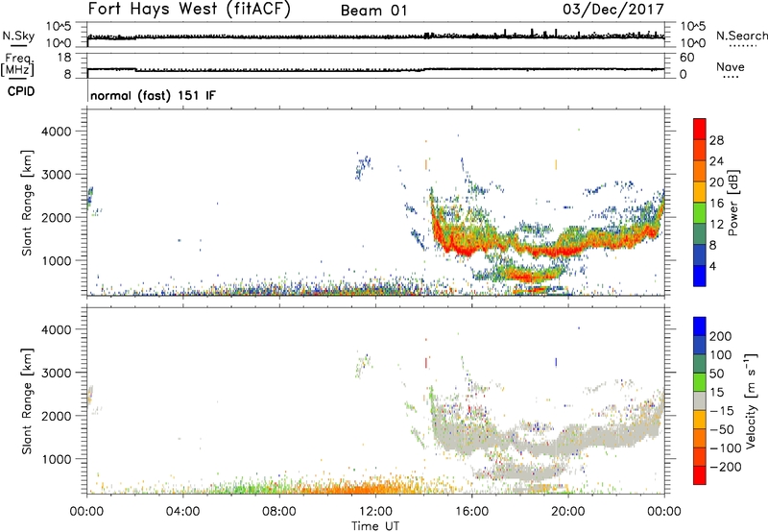This screenshot has height=532, width=768.
Task: Click the 'Nave' legend label
Action: 731,66
